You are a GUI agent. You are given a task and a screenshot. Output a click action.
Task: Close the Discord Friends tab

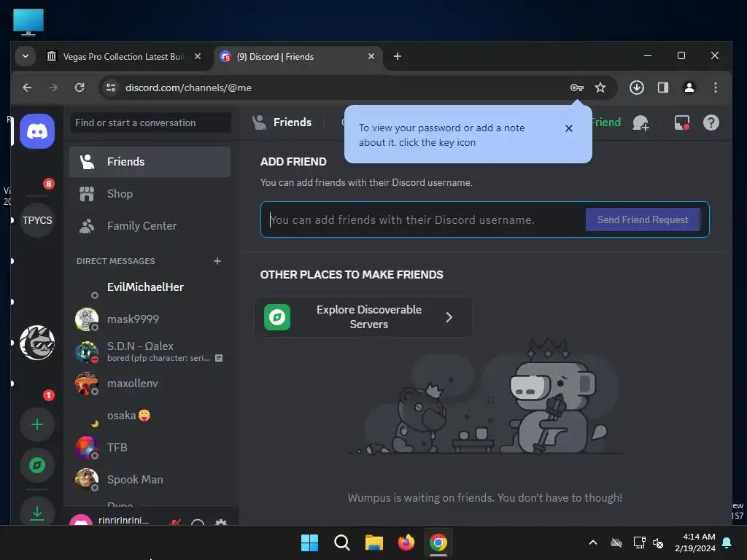pos(371,56)
